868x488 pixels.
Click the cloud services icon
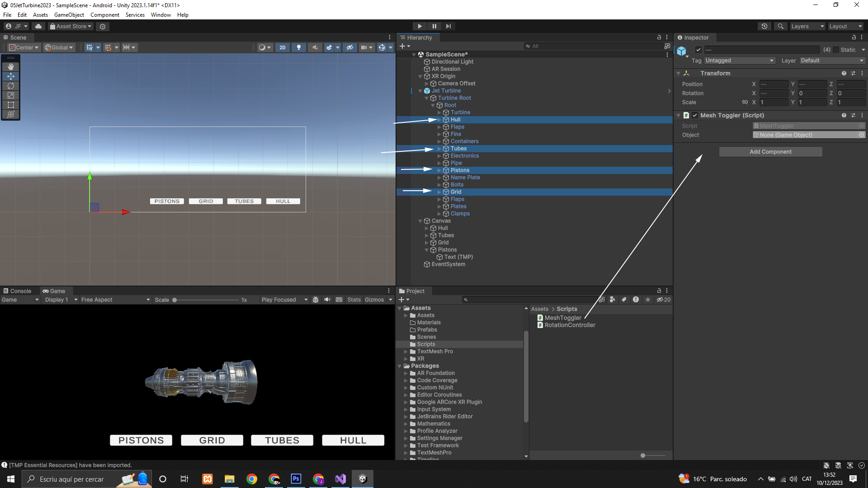[x=38, y=26]
